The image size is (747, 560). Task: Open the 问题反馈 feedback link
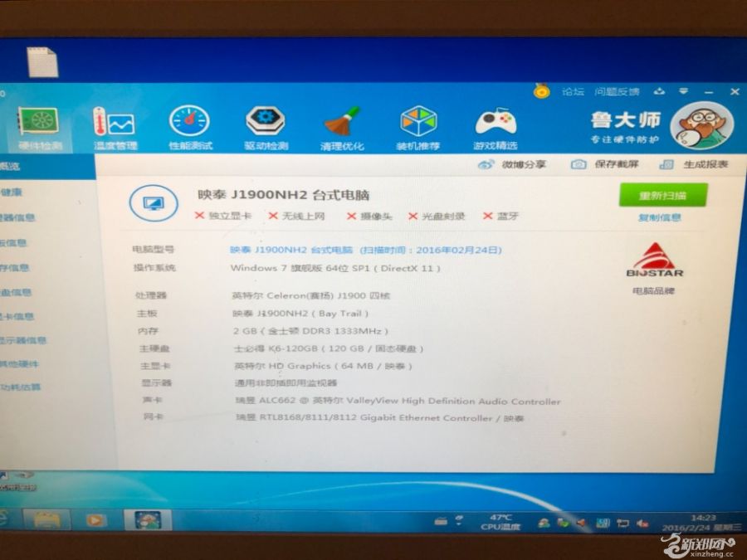[x=617, y=91]
